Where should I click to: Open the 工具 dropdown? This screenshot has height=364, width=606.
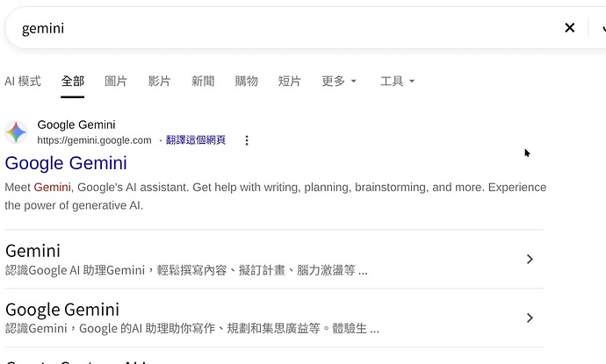397,81
